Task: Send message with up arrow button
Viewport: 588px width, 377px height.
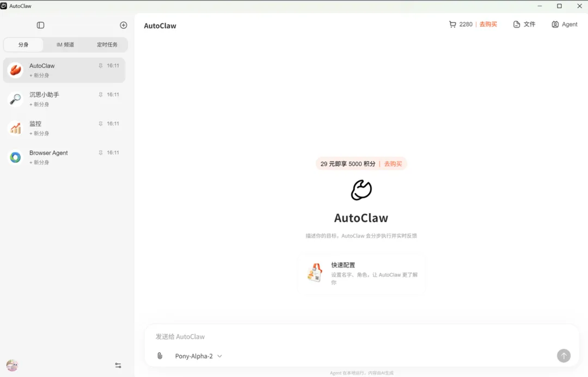Action: tap(563, 356)
